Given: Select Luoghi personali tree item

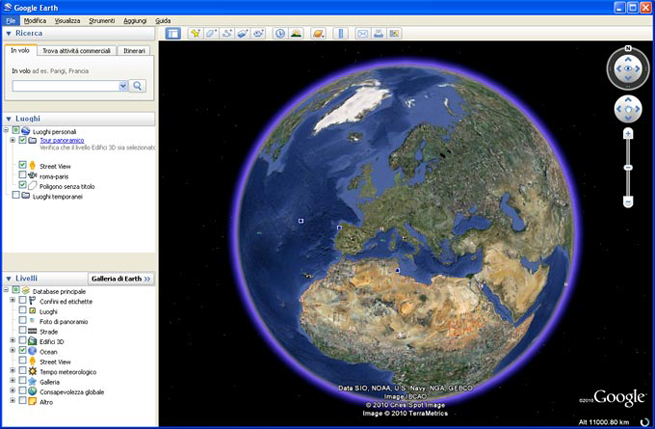Looking at the screenshot, I should pyautogui.click(x=54, y=132).
